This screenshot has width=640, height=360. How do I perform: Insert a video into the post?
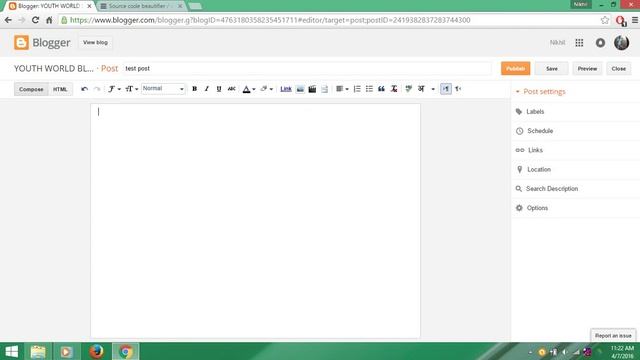[312, 89]
